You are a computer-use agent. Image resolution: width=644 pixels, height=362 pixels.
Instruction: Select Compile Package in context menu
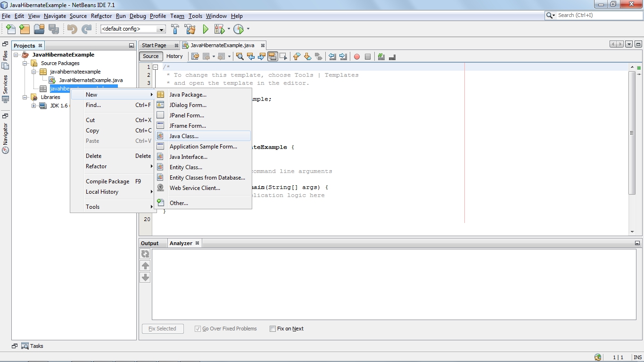[x=112, y=181]
